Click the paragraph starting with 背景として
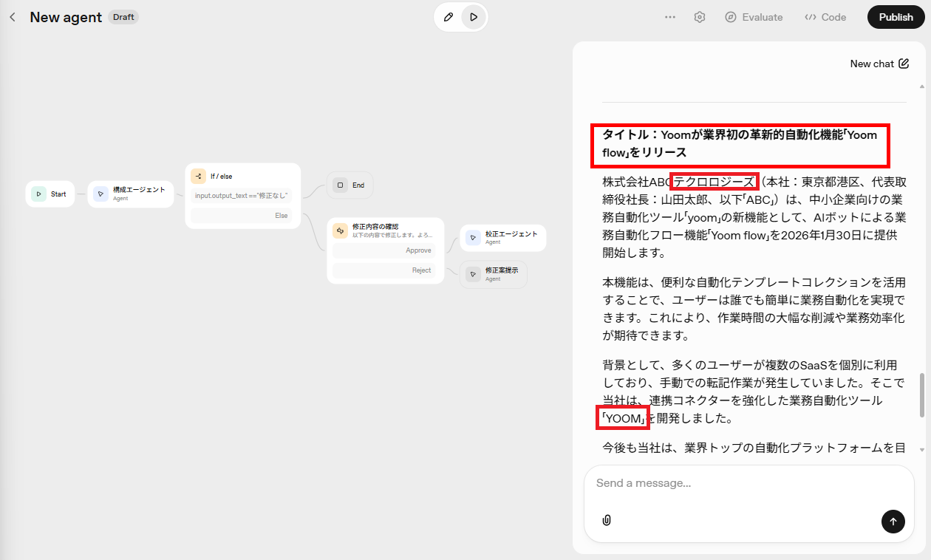 [x=752, y=392]
